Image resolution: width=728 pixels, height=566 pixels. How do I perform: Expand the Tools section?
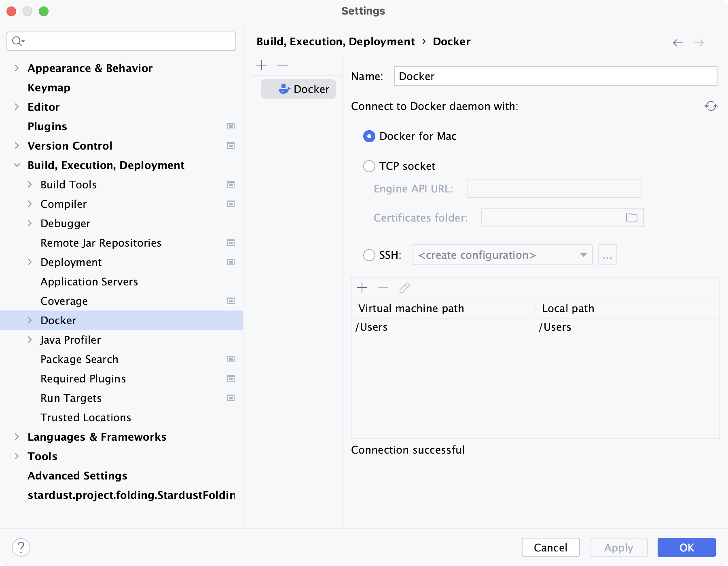point(17,456)
